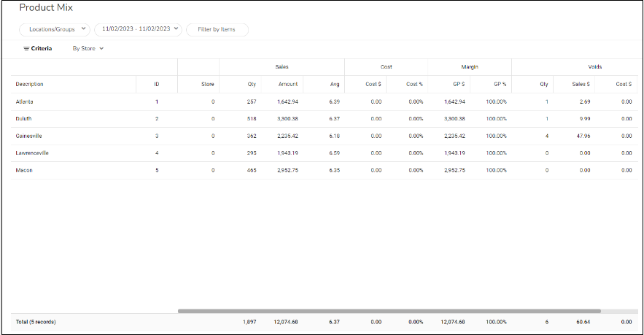Screen dimensions: 644x335
Task: Open the date range dropdown
Action: click(137, 29)
